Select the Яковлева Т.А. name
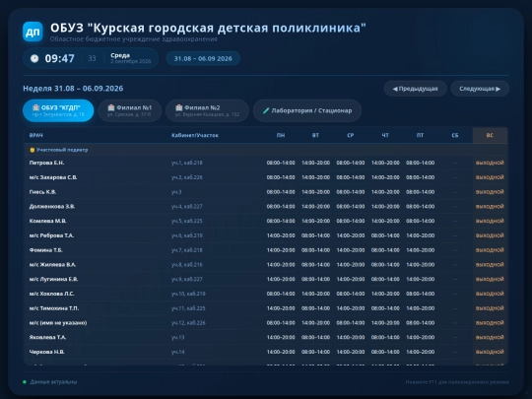This screenshot has width=532, height=399. pos(48,338)
